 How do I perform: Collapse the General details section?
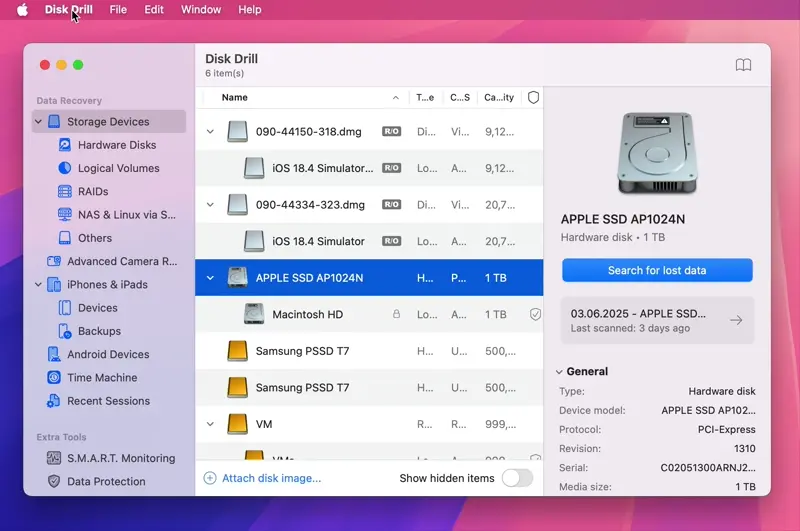tap(559, 372)
